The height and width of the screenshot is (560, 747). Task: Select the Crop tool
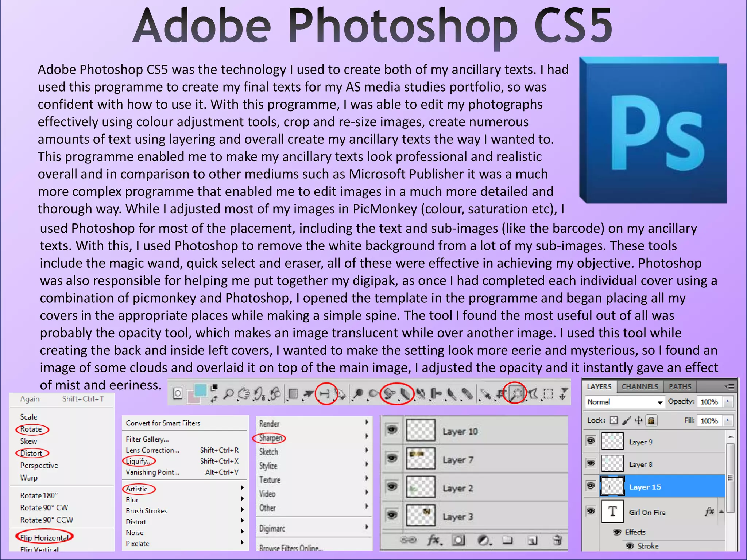pos(501,394)
